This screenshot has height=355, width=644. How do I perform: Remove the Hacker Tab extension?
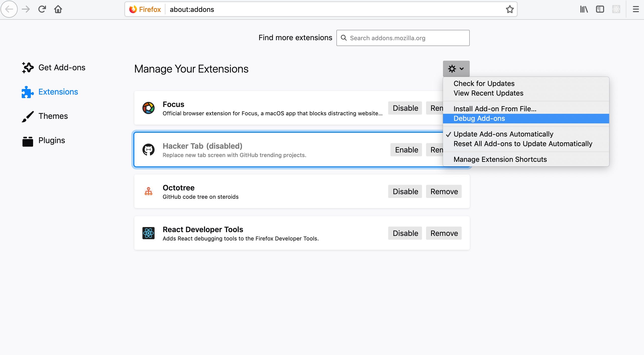(435, 150)
